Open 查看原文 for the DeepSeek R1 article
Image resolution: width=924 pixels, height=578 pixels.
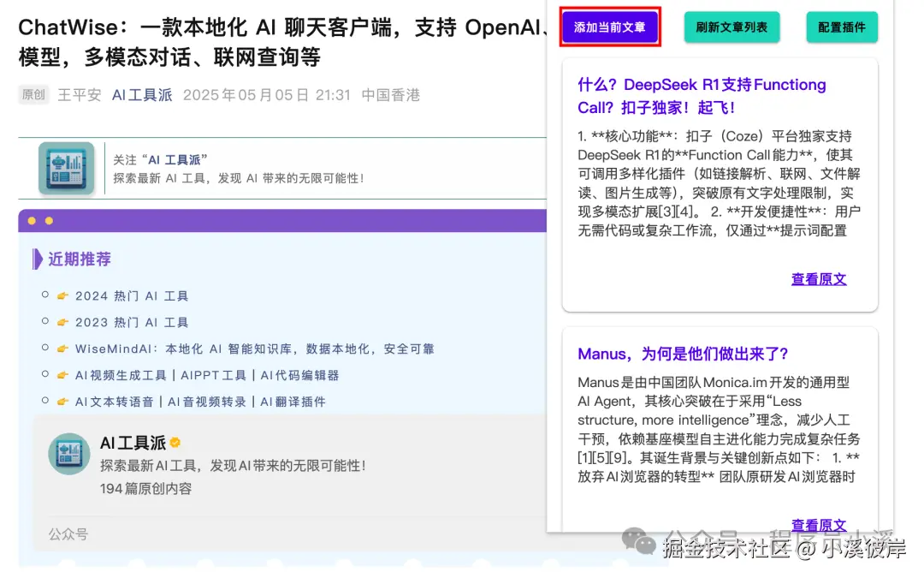[819, 278]
